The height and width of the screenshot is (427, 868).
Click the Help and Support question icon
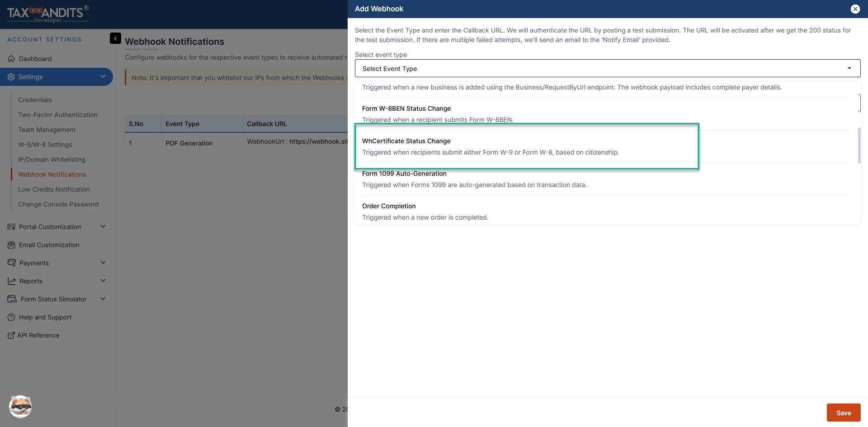(11, 317)
